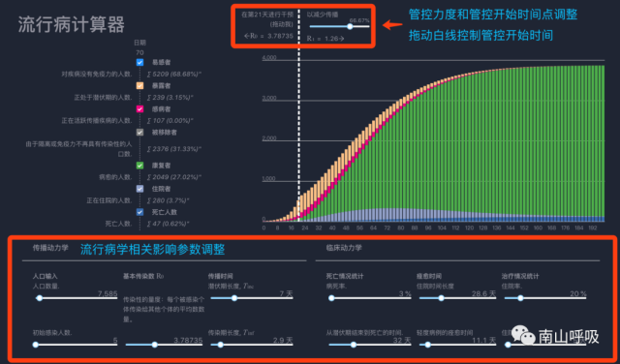Image resolution: width=620 pixels, height=364 pixels.
Task: Click the 7,585 population value
Action: [108, 293]
